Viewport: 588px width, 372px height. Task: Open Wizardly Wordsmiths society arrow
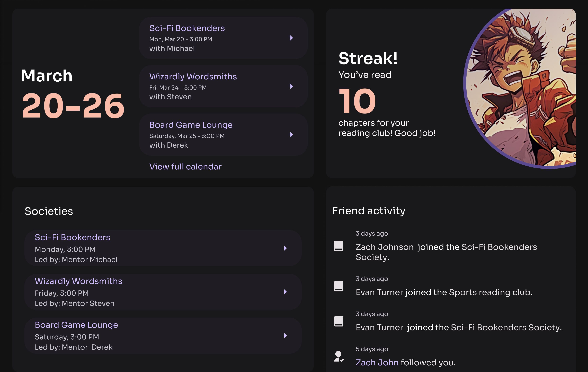coord(285,292)
